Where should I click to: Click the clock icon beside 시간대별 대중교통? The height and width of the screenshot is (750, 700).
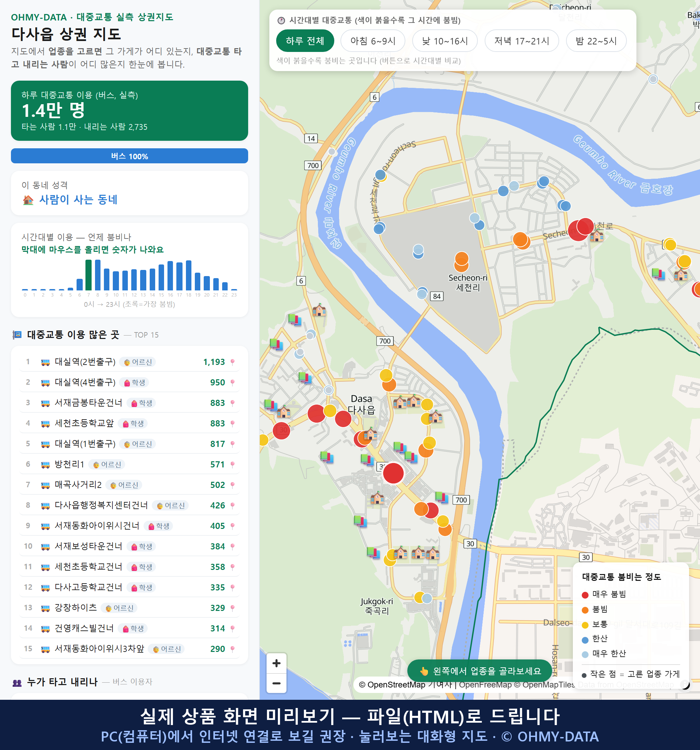(x=281, y=21)
